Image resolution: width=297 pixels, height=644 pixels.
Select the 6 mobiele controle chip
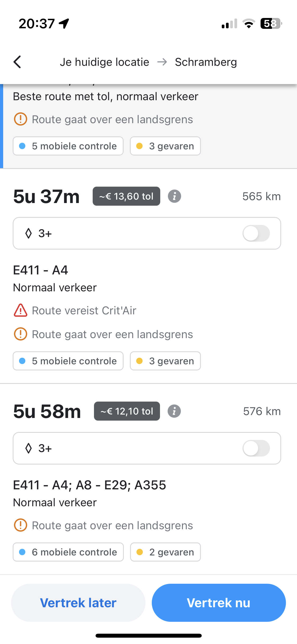(68, 552)
